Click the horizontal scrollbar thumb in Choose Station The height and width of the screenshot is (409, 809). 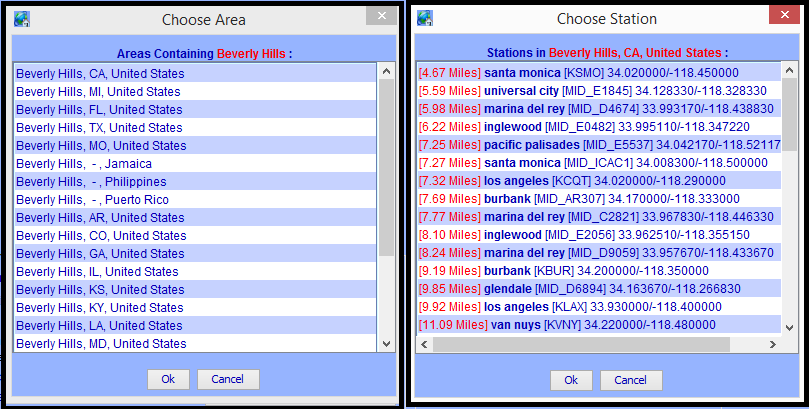[581, 344]
